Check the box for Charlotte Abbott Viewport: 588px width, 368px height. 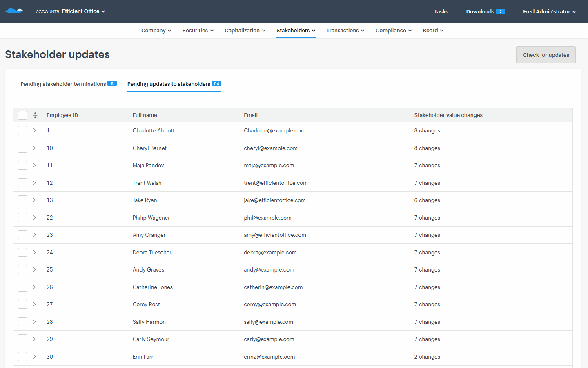22,130
